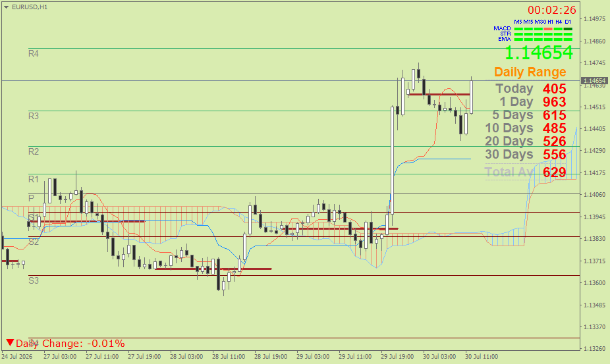
Task: Click the 5 Days range label
Action: pos(513,115)
